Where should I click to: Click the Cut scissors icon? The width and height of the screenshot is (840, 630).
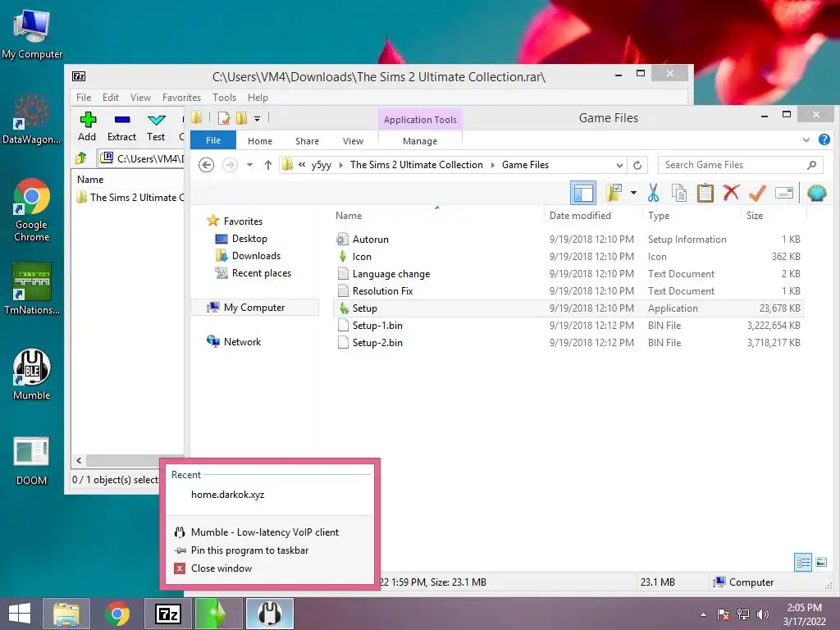click(653, 193)
